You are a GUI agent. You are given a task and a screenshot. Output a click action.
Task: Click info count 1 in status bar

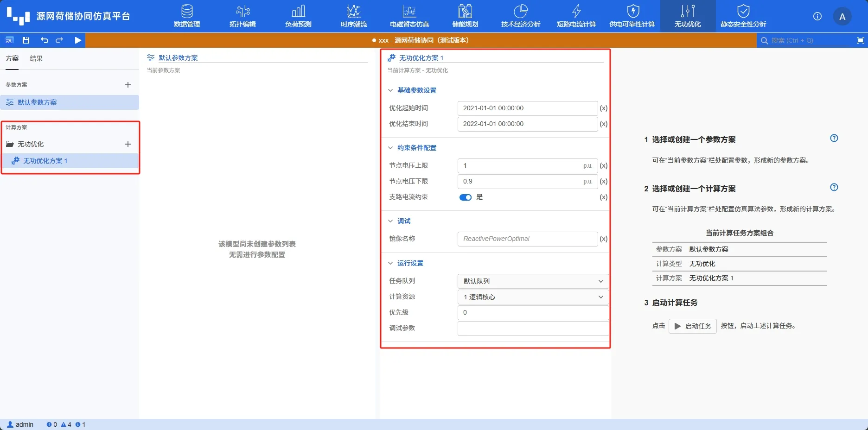[80, 424]
